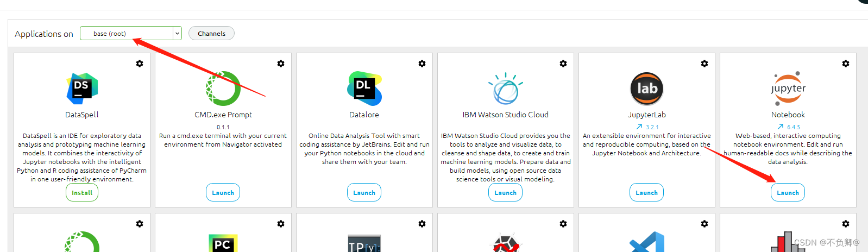Open the Datalore card gear options
Image resolution: width=868 pixels, height=252 pixels.
[x=422, y=64]
